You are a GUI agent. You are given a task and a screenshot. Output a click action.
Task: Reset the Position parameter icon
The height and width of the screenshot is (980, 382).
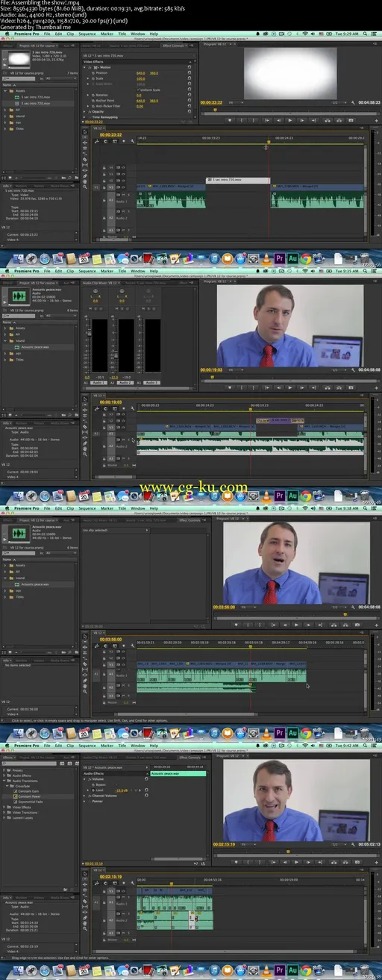tap(190, 72)
